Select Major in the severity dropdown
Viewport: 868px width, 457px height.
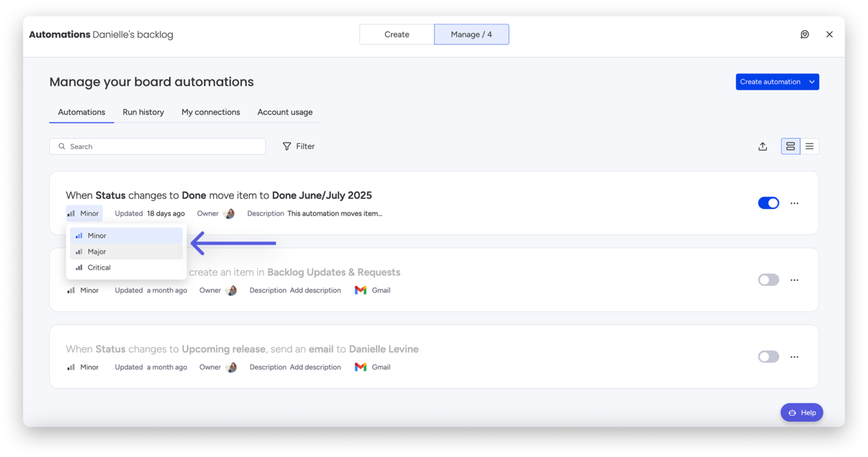tap(126, 252)
